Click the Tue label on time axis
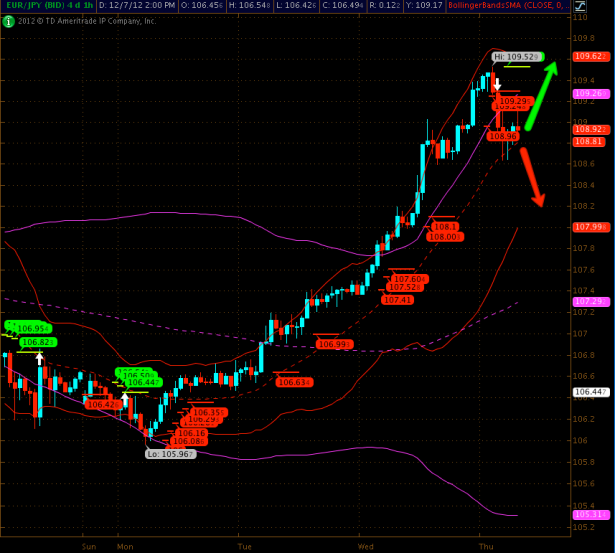The width and height of the screenshot is (615, 553). pyautogui.click(x=245, y=547)
